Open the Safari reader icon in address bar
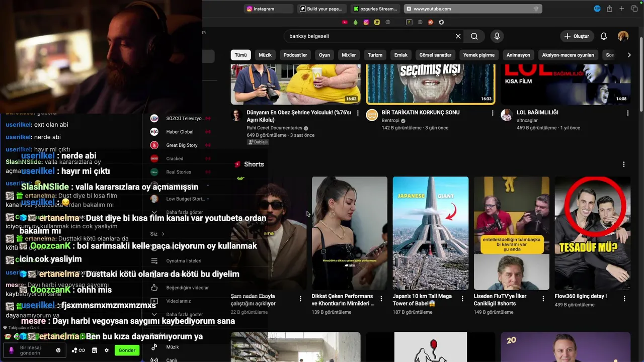The width and height of the screenshot is (644, 362). click(x=536, y=9)
